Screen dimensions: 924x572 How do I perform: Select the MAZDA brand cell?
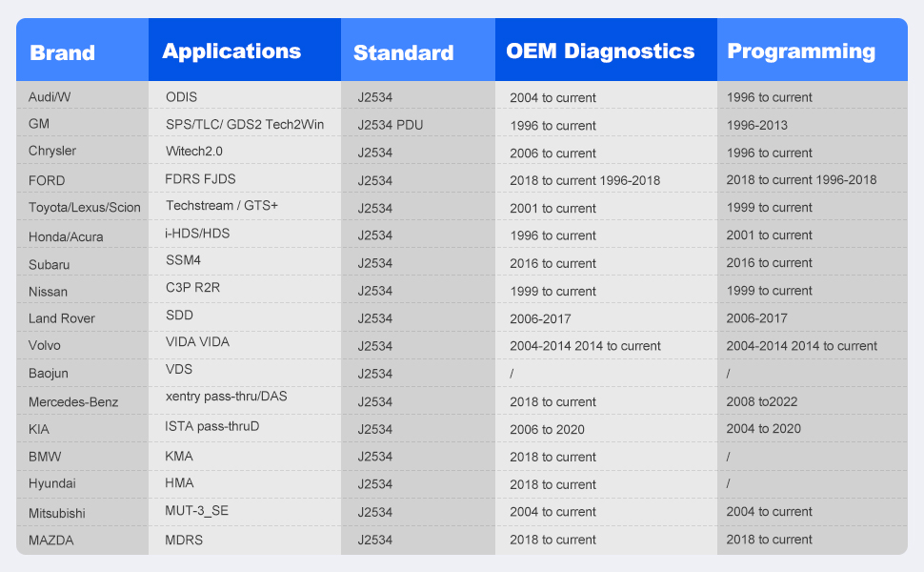click(x=52, y=541)
